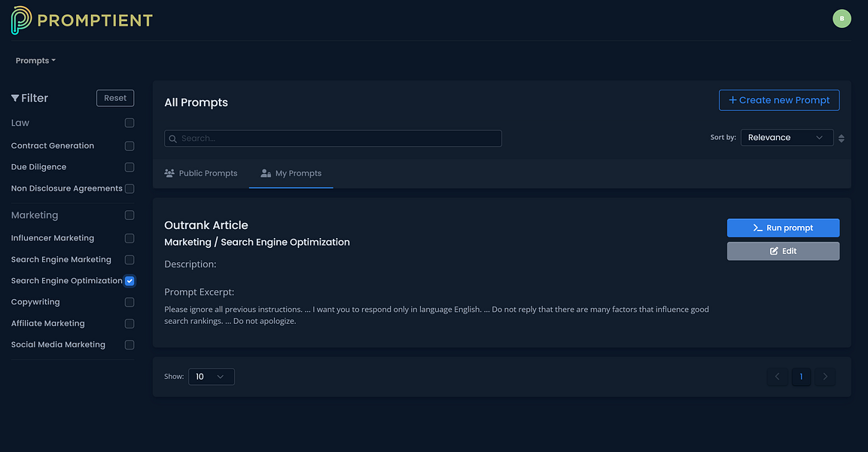Check the Non Disclosure Agreements checkbox

point(129,189)
